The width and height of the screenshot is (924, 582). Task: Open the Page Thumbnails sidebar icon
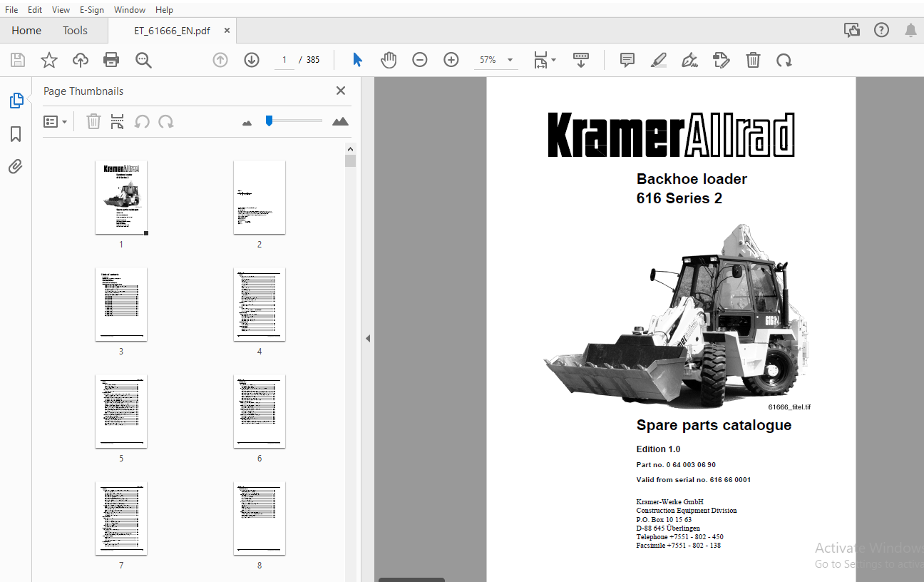[16, 101]
